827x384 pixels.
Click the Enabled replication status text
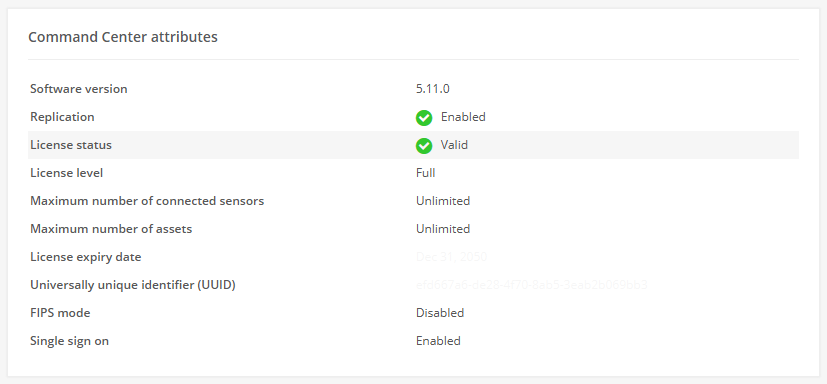[x=463, y=117]
